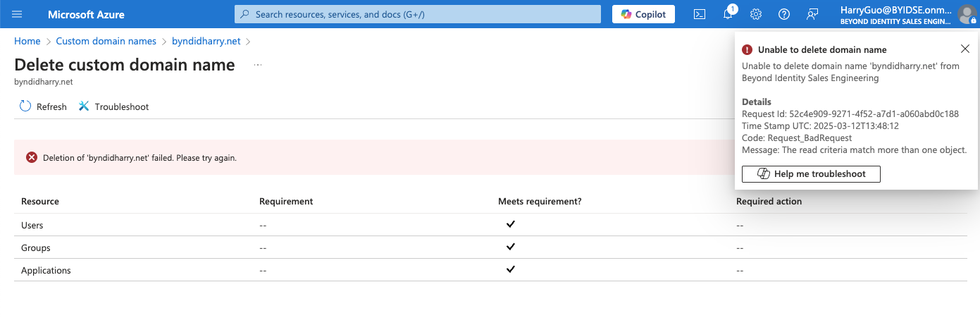The image size is (980, 318).
Task: Click the checkmark in the Applications row
Action: 511,269
